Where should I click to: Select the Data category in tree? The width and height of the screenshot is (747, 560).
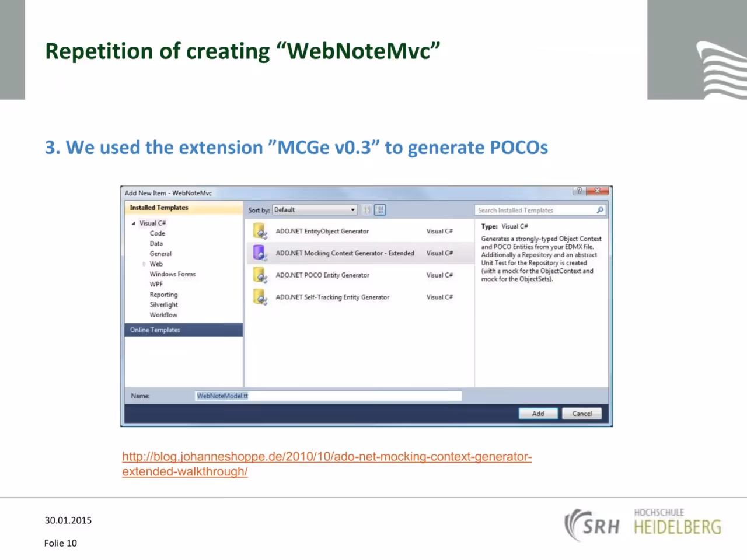[x=156, y=244]
